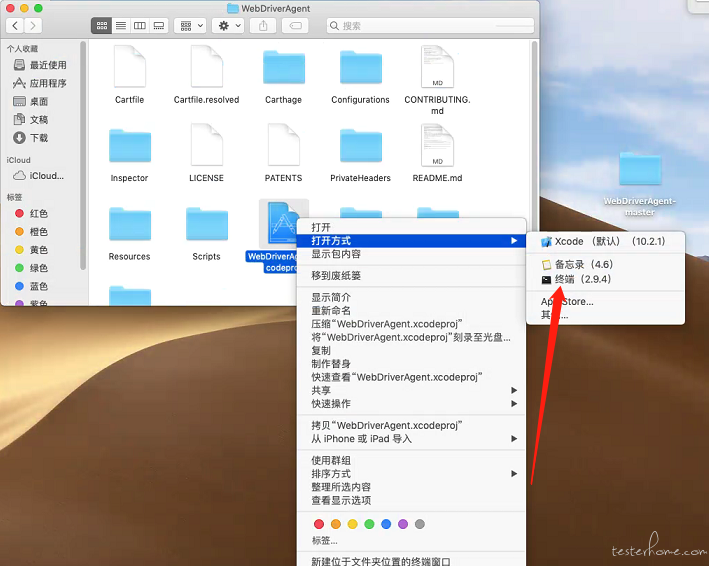Viewport: 709px width, 566px height.
Task: Select the Cartfile file icon
Action: [130, 66]
